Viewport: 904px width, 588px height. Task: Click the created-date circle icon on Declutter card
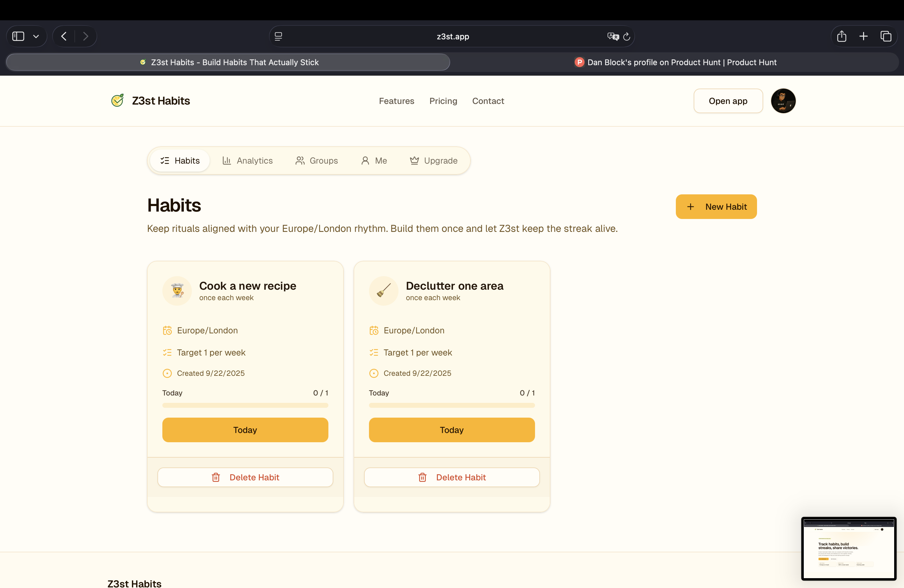(374, 373)
